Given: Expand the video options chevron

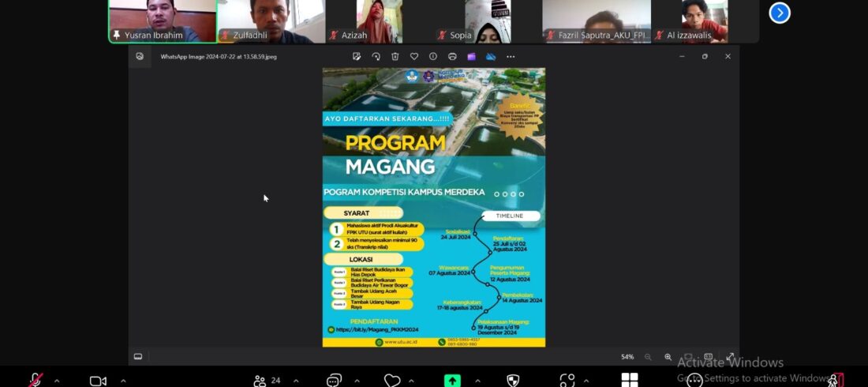Looking at the screenshot, I should [123, 381].
